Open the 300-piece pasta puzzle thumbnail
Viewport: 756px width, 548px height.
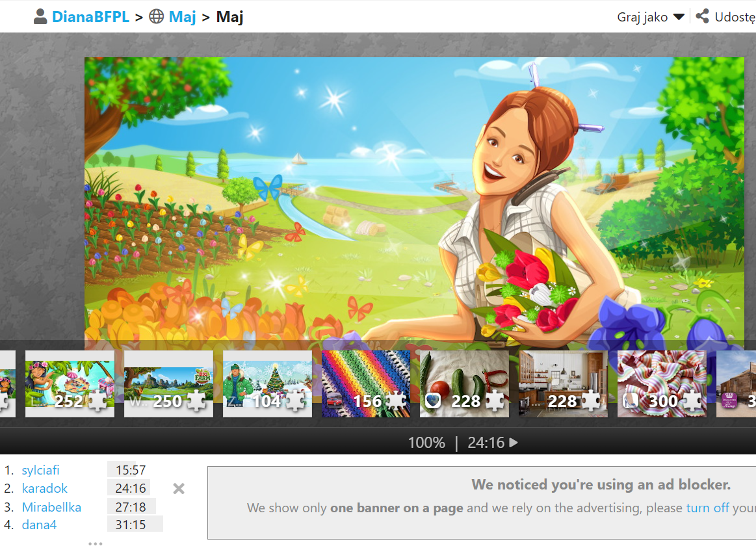pos(662,384)
